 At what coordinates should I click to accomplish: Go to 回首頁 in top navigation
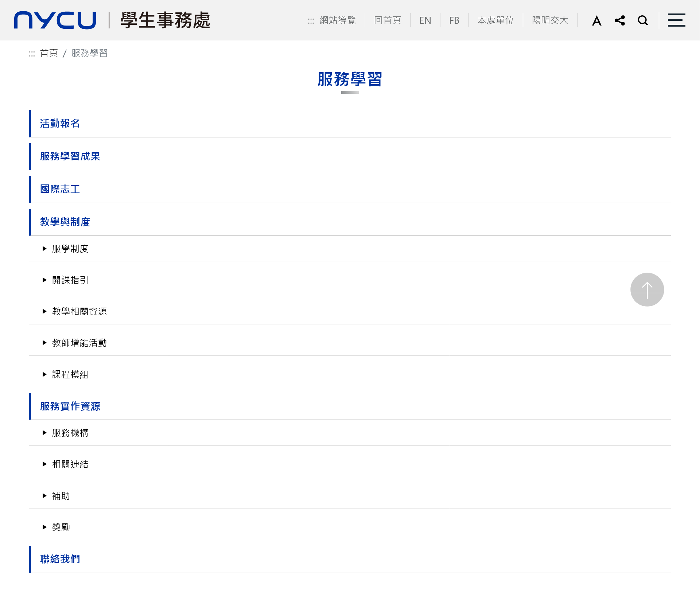[387, 20]
